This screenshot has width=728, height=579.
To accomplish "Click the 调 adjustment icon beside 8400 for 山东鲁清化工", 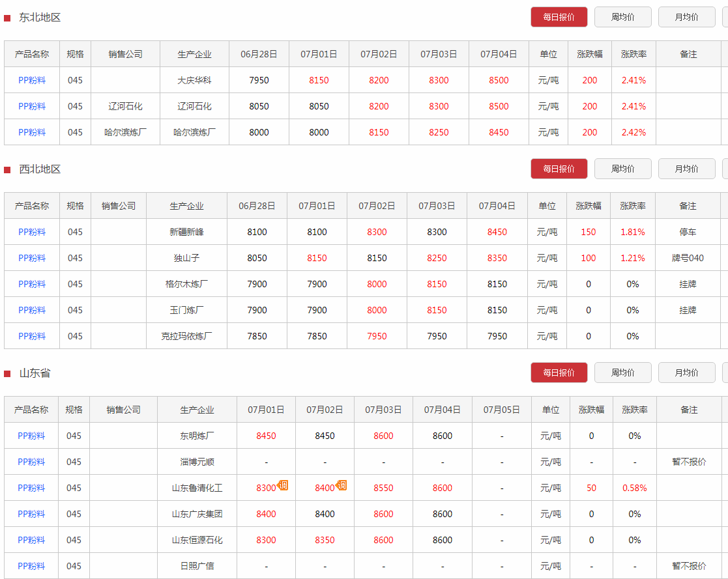I will pyautogui.click(x=342, y=485).
